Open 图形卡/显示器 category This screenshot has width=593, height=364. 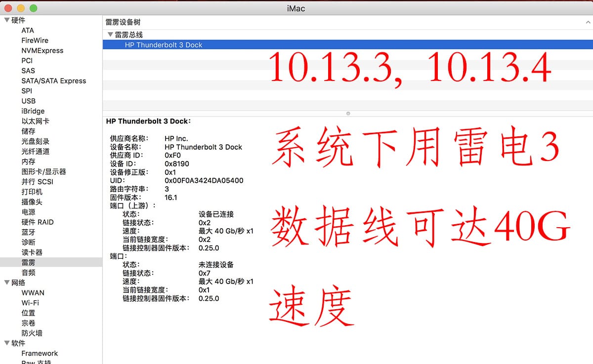(43, 171)
